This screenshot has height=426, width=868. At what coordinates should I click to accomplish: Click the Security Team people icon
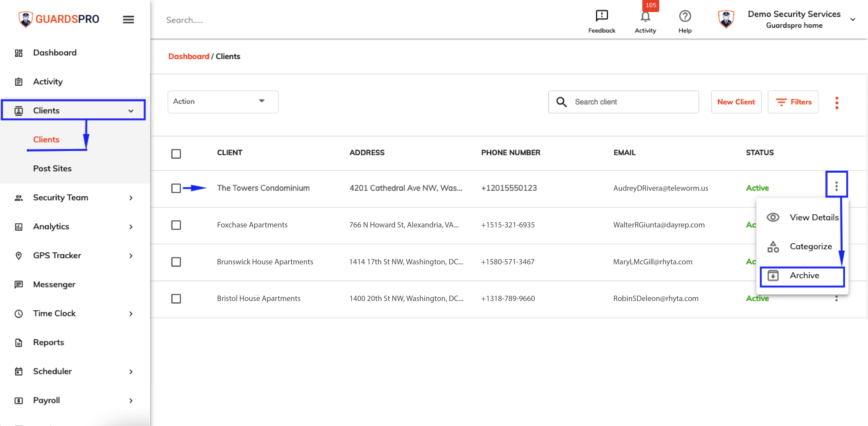click(19, 198)
